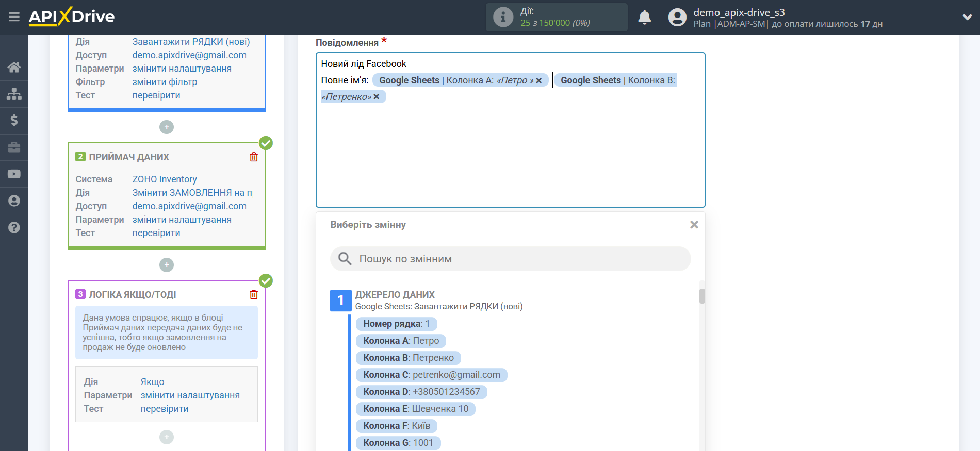Click demo_apix-drive_s3 account name
The width and height of the screenshot is (980, 451).
click(x=739, y=12)
